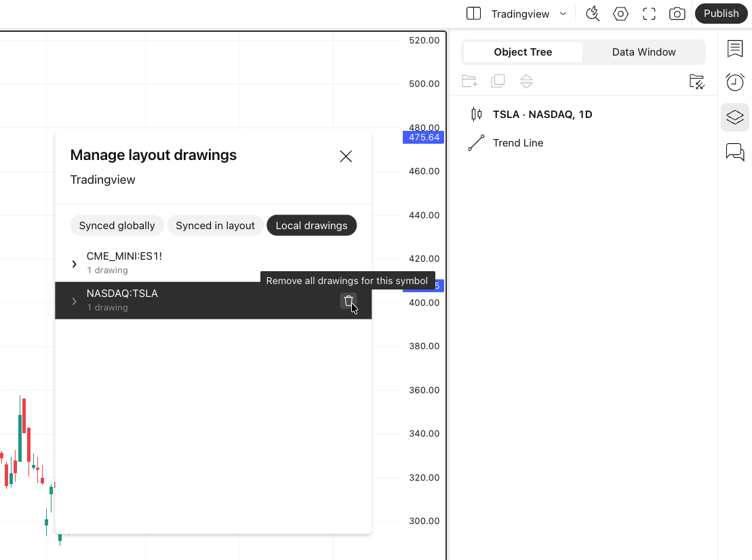
Task: Open Manage layout drawings folder icon
Action: pyautogui.click(x=696, y=81)
